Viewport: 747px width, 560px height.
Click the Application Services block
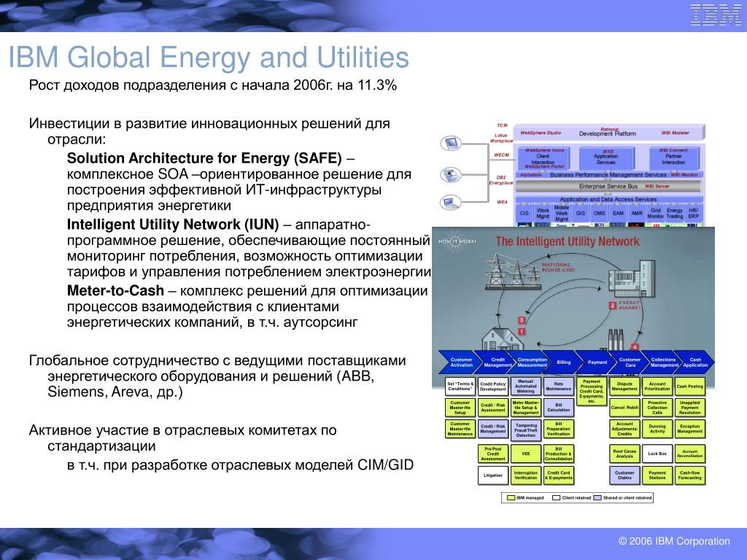click(x=606, y=158)
